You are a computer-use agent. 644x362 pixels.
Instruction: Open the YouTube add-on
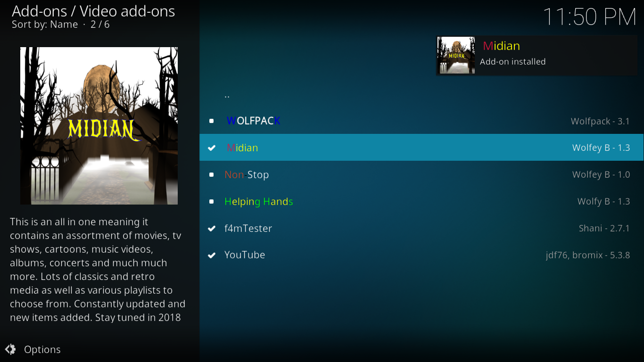click(x=421, y=255)
